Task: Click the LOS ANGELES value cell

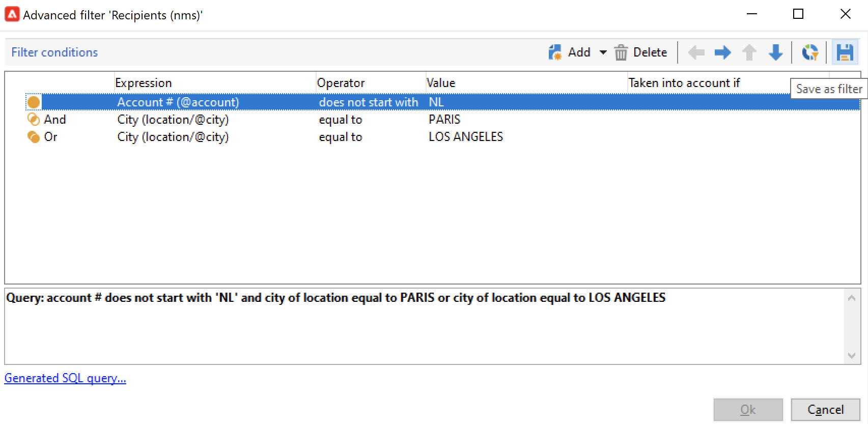Action: coord(465,137)
